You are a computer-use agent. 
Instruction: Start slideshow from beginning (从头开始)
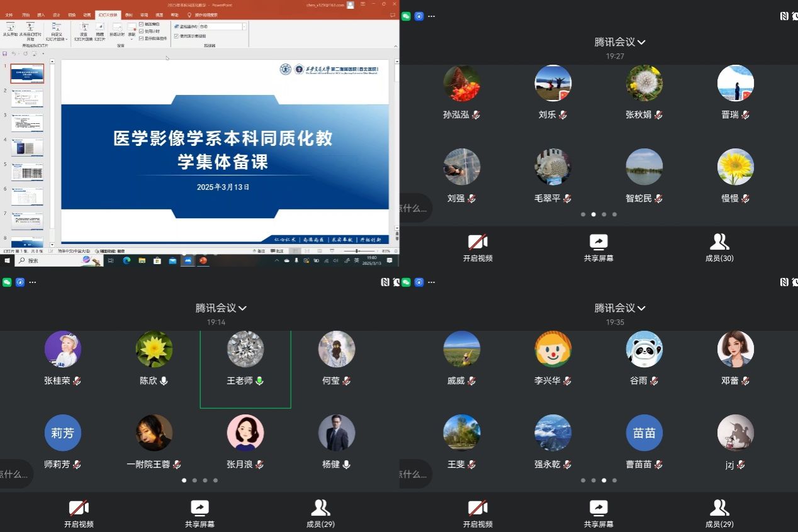(x=10, y=29)
